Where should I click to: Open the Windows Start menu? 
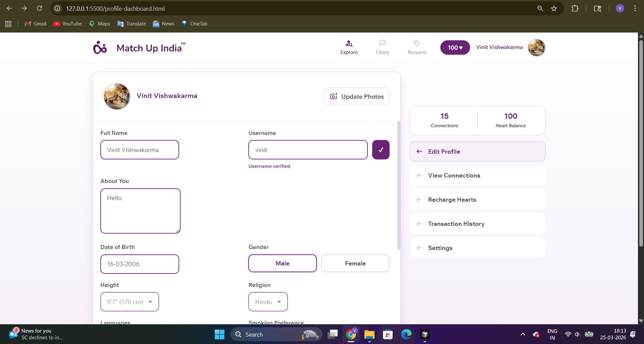click(x=219, y=334)
